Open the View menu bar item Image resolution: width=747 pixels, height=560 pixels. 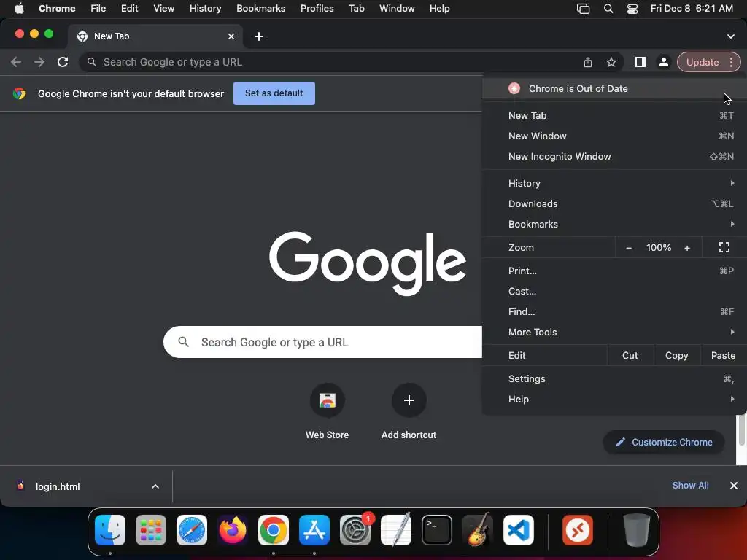(163, 9)
